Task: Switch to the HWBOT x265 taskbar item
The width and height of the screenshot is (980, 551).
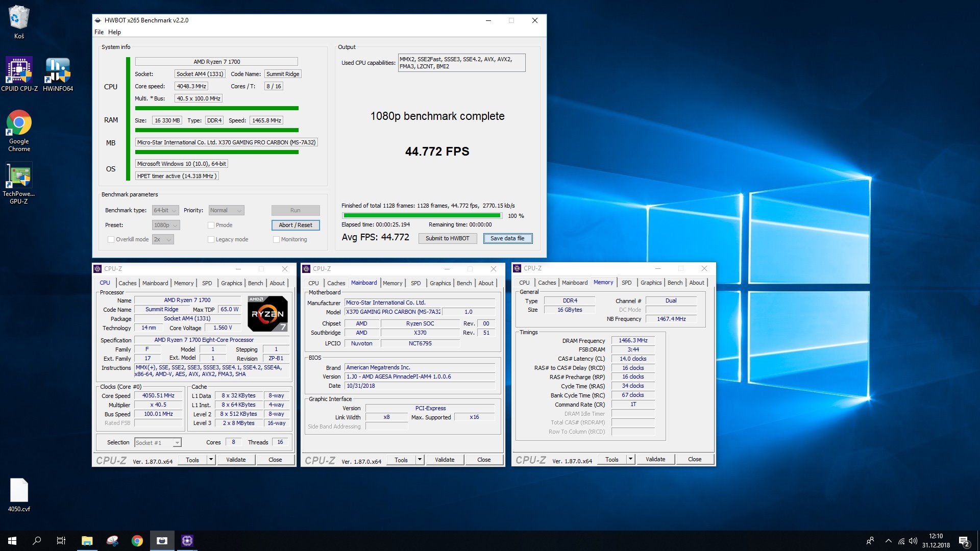Action: (x=162, y=541)
